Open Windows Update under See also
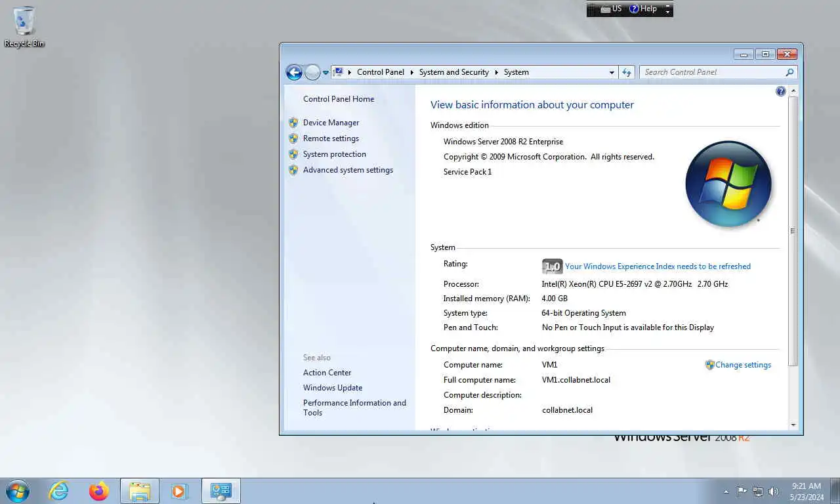840x504 pixels. 333,388
